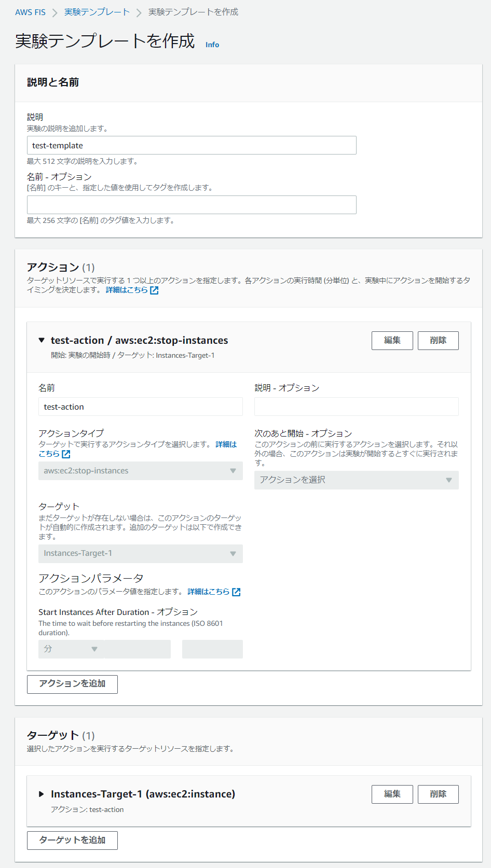491x868 pixels.
Task: Open the Instances-Target-1 target dropdown
Action: (x=141, y=554)
